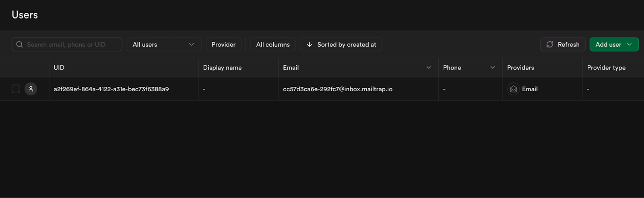Open the All columns selector
The image size is (644, 198).
coord(273,44)
